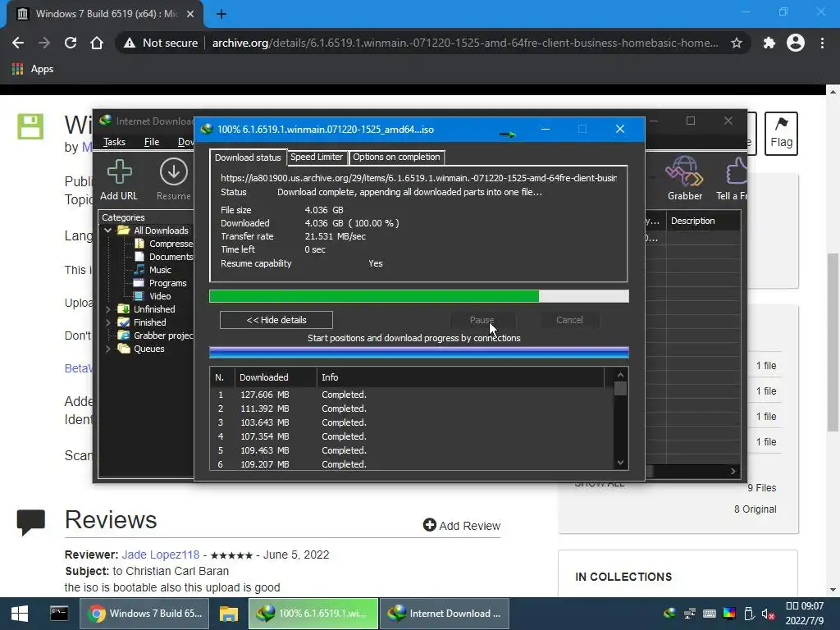The height and width of the screenshot is (630, 840).
Task: Open the File menu in IDM
Action: pos(152,141)
